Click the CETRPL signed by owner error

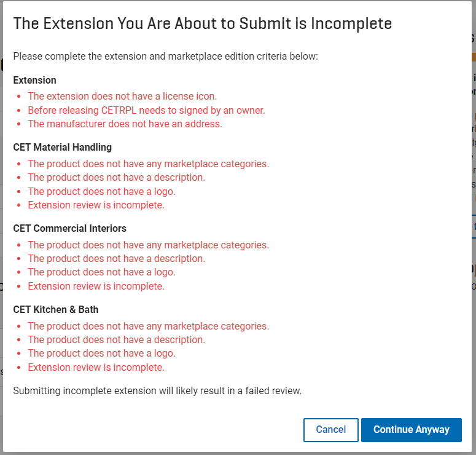pyautogui.click(x=146, y=110)
